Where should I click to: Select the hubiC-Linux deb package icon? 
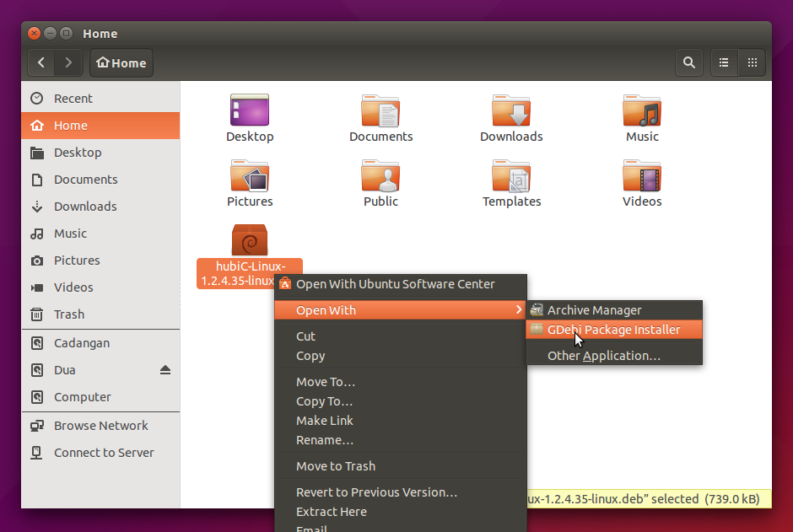coord(250,240)
